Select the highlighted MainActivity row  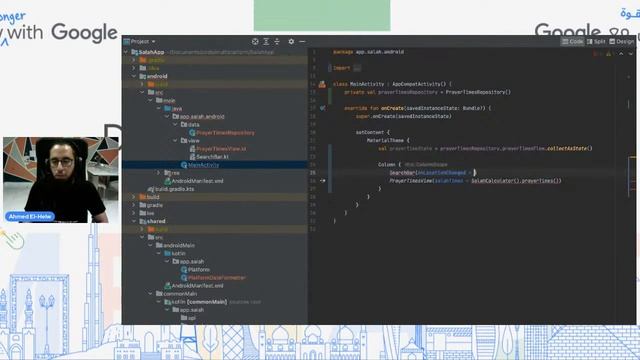click(215, 165)
